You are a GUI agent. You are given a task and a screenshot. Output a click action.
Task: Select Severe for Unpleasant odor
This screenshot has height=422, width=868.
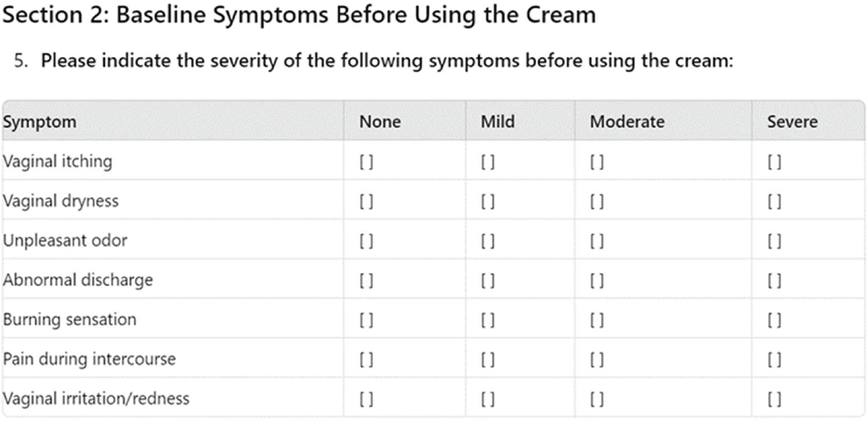(775, 241)
